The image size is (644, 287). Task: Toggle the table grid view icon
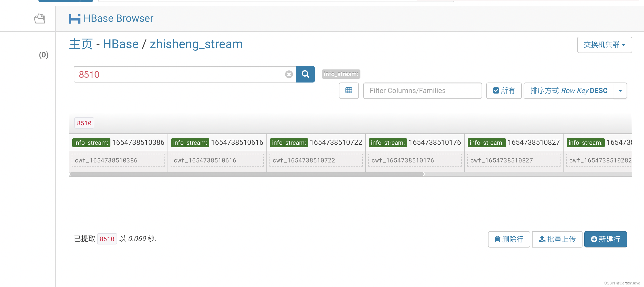tap(349, 90)
